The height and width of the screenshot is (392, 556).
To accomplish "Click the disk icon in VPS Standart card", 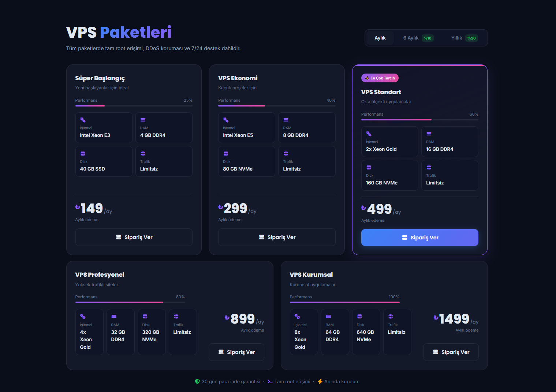I will coord(369,168).
